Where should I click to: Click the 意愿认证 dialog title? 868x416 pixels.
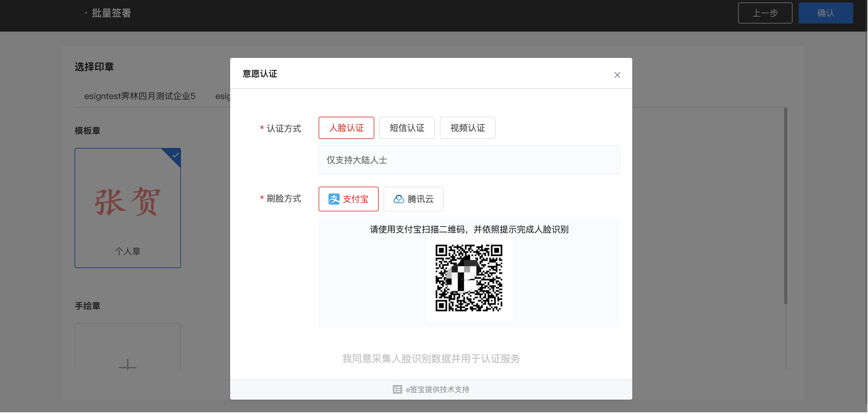coord(260,74)
